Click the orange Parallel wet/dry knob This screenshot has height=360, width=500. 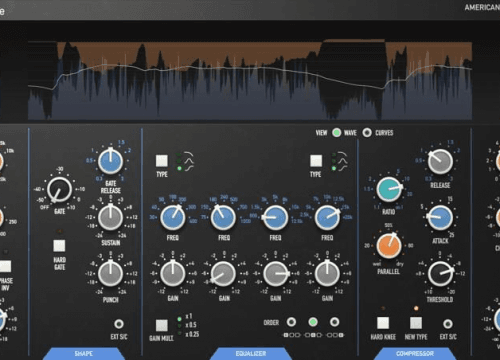[x=389, y=246]
